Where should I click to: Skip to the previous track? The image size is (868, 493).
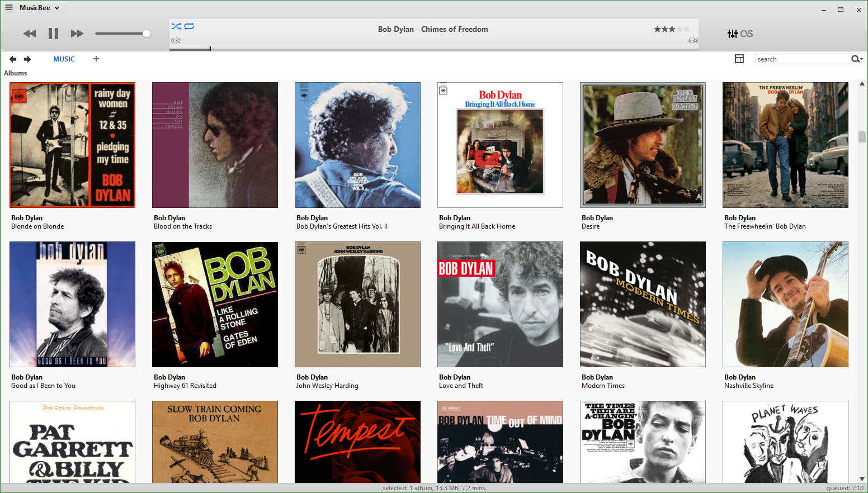click(x=30, y=34)
